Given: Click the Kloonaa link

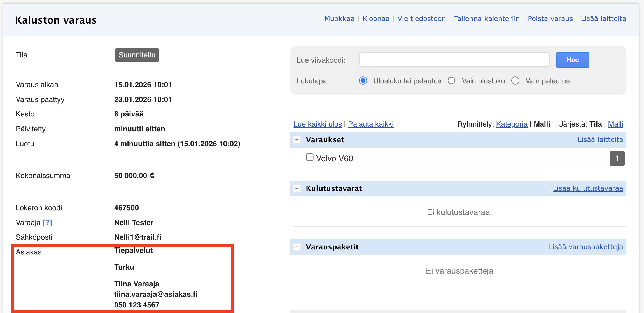Looking at the screenshot, I should (376, 19).
